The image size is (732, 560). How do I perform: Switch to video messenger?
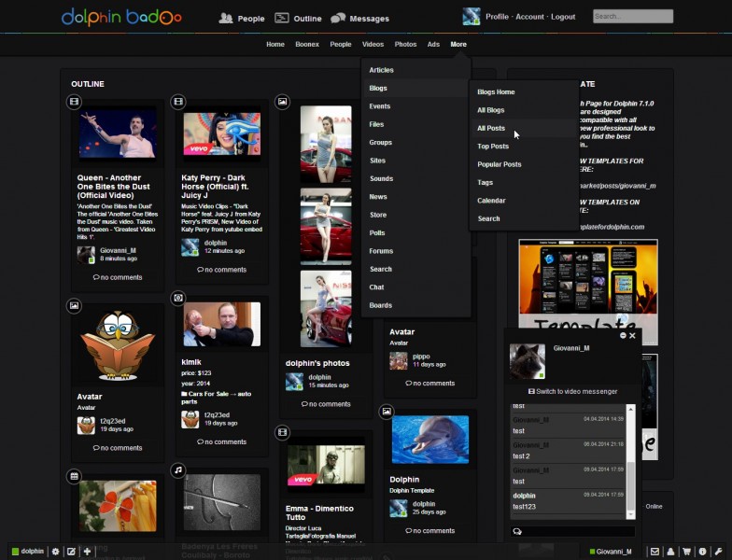click(x=573, y=392)
